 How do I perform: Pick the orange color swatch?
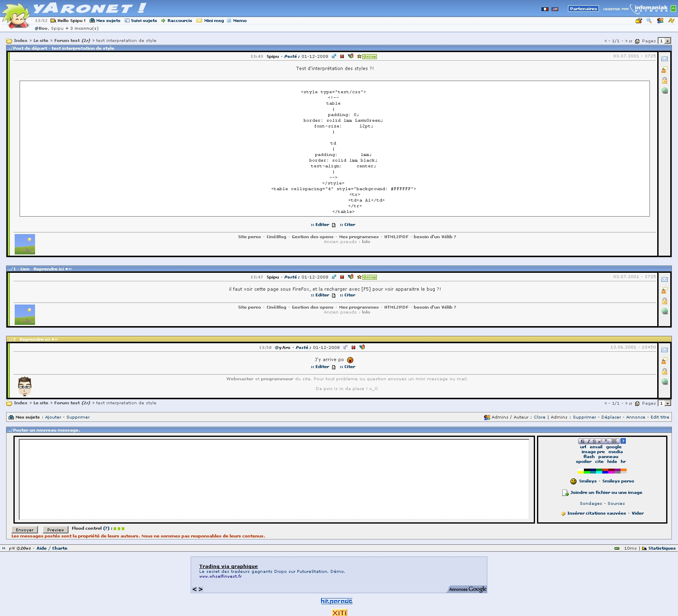(x=623, y=470)
